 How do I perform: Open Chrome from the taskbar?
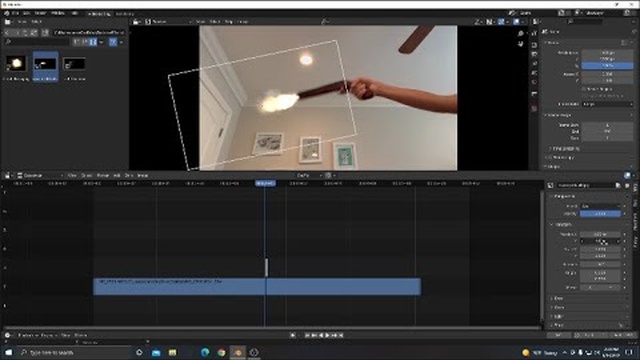click(x=221, y=352)
